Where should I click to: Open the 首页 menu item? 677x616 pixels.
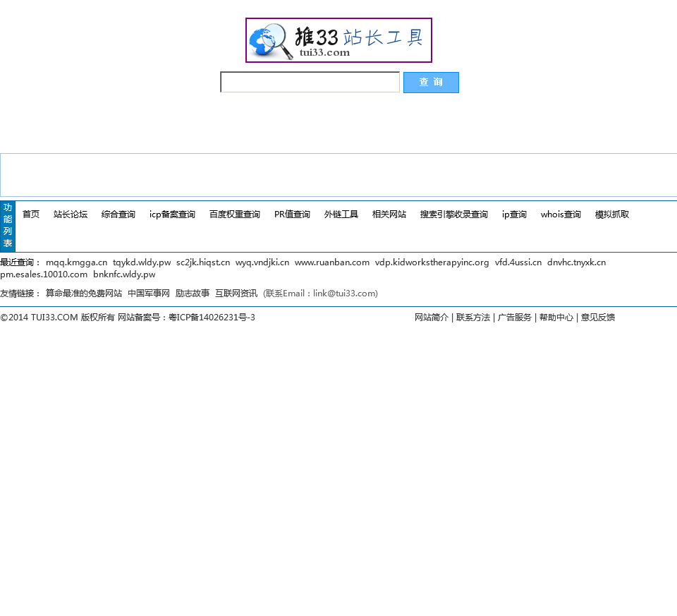[x=30, y=215]
